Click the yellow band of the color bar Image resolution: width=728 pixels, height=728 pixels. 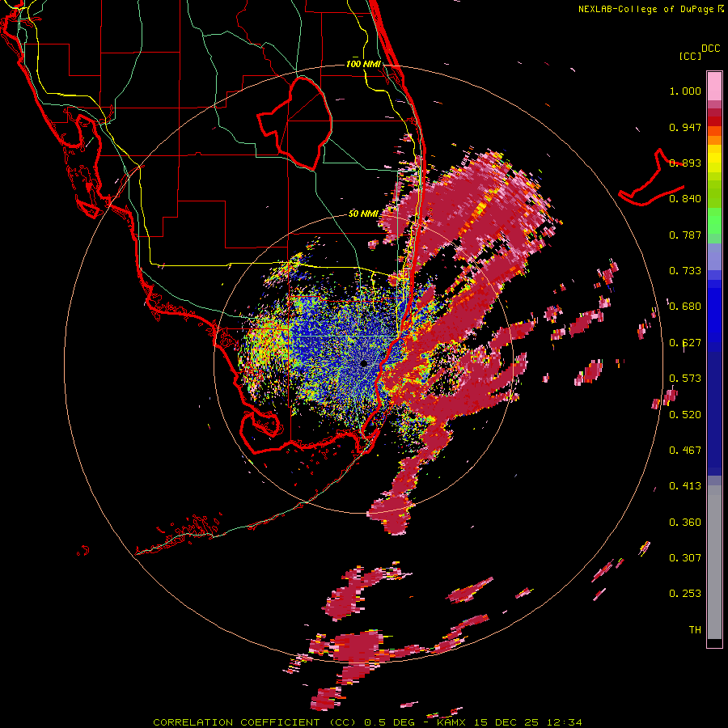point(714,159)
